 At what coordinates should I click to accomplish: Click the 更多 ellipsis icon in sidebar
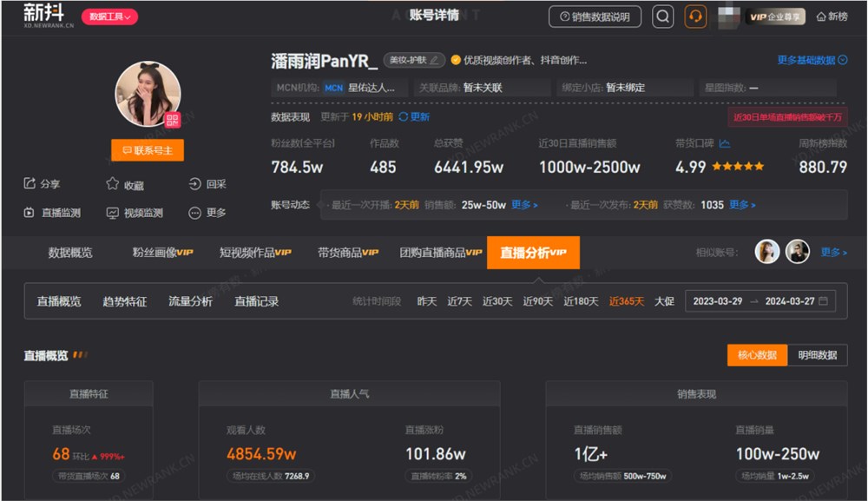pyautogui.click(x=193, y=212)
